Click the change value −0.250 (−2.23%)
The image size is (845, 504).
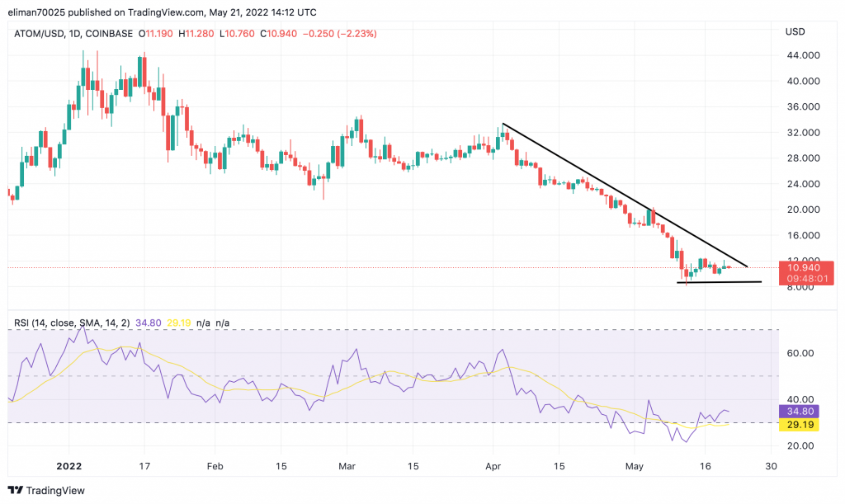(x=339, y=33)
